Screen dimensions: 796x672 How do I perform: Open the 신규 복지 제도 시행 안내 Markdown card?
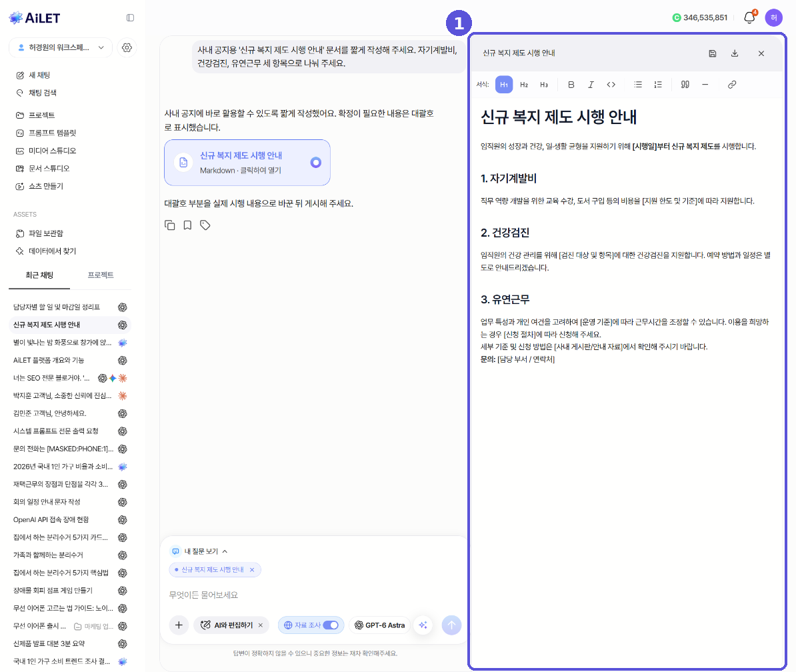tap(247, 163)
